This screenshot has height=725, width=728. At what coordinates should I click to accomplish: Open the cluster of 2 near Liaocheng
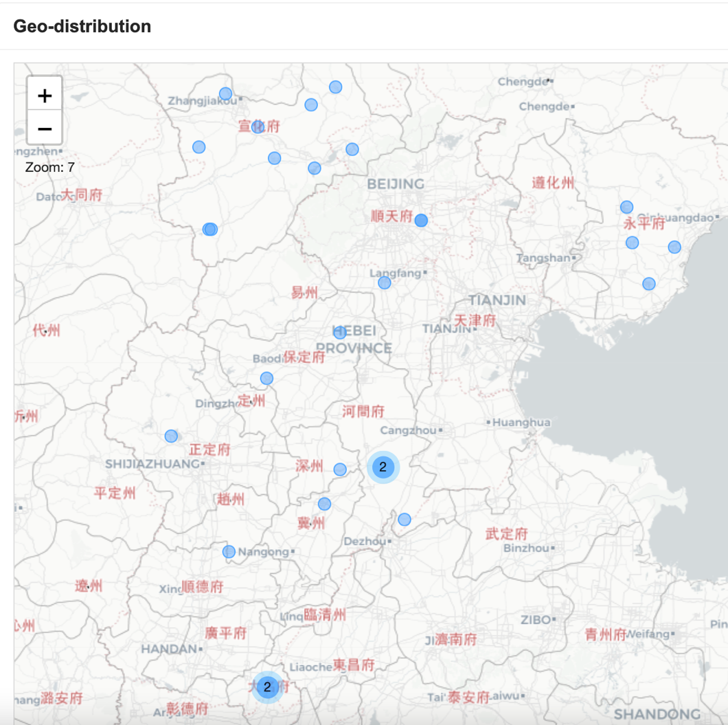click(267, 687)
